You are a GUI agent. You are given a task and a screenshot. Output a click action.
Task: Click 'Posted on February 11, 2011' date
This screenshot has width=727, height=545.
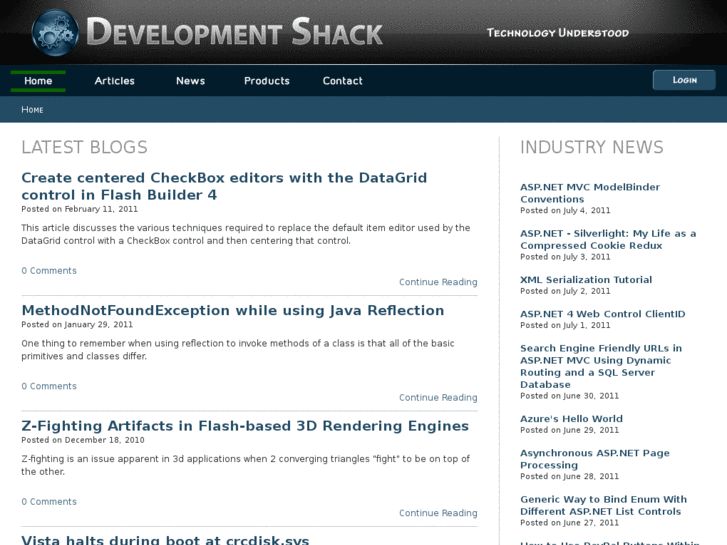point(80,209)
